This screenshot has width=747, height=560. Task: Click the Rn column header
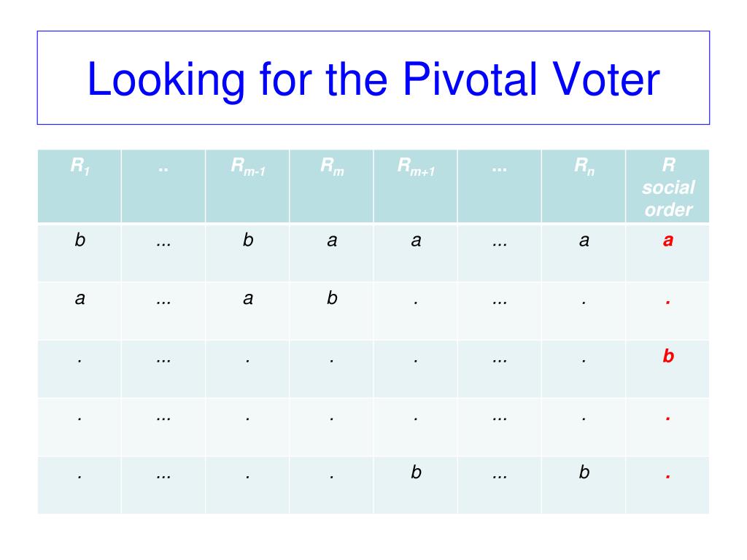[x=584, y=186]
